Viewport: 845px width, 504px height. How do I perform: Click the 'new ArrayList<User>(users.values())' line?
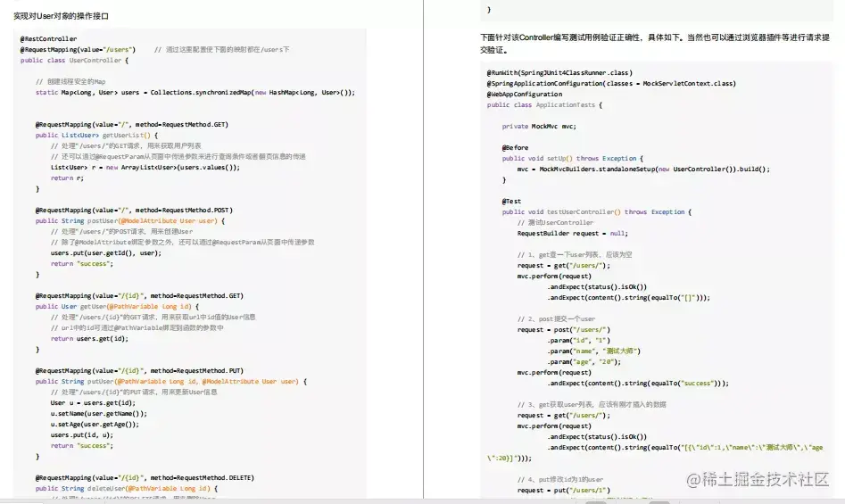click(145, 168)
